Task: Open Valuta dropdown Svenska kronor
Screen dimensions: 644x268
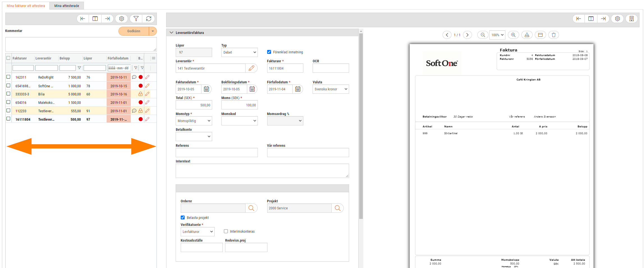Action: click(331, 89)
